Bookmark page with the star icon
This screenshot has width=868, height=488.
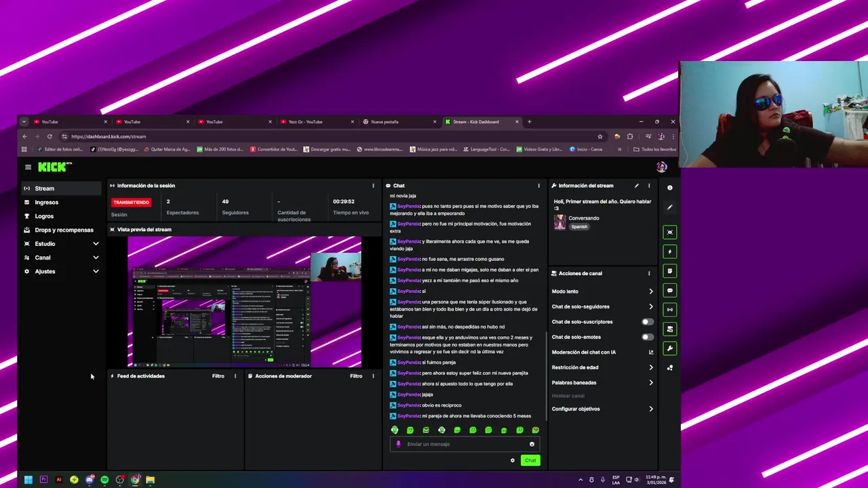tap(600, 136)
